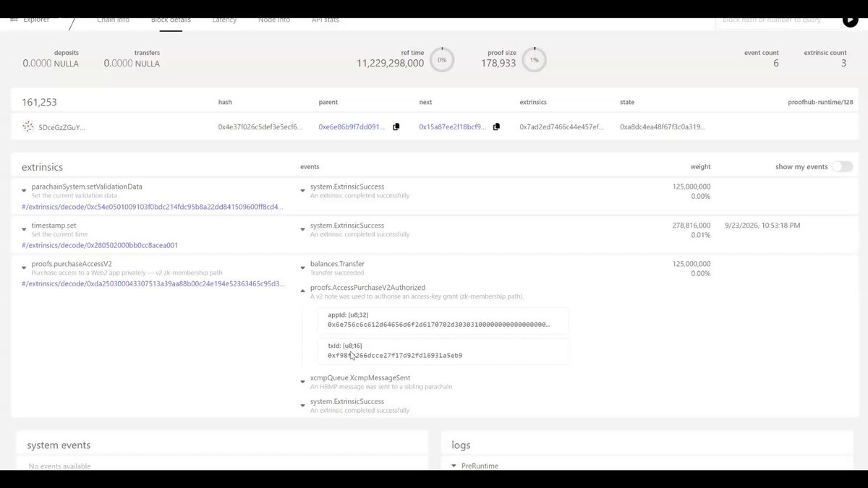Submit the block query with play button
The image size is (868, 488).
click(x=850, y=20)
